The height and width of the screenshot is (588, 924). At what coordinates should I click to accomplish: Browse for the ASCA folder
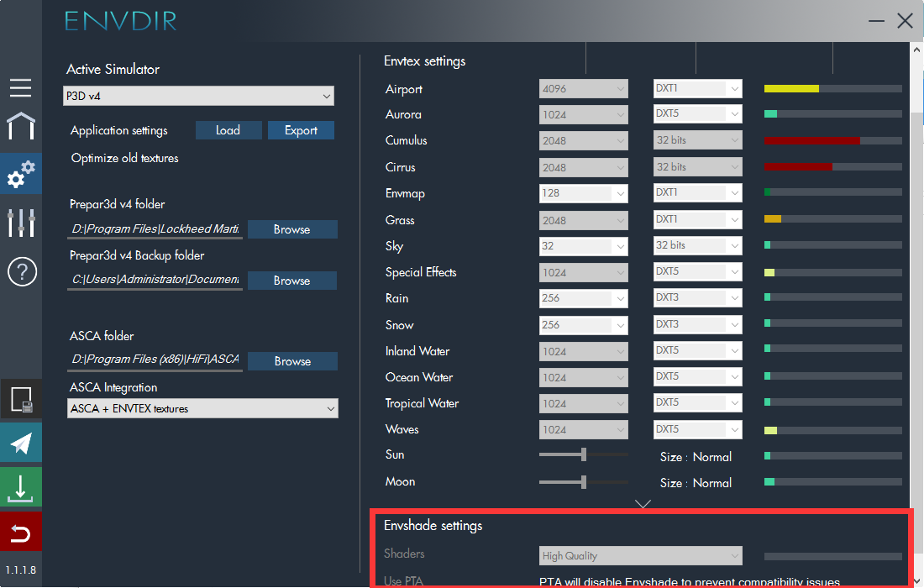click(x=292, y=361)
